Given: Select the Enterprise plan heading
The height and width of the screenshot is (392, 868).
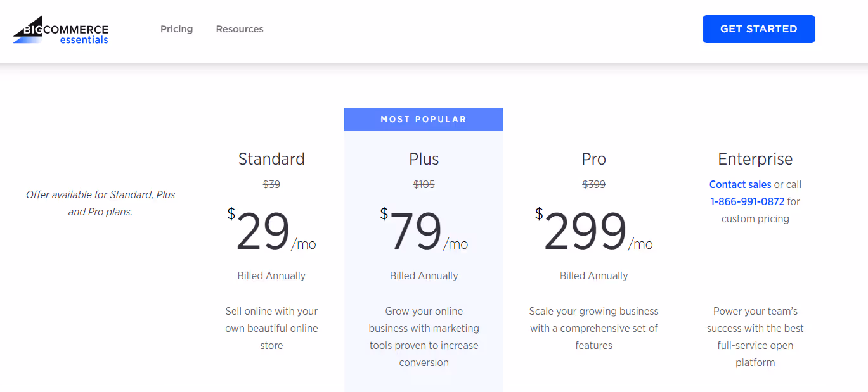Looking at the screenshot, I should (755, 159).
